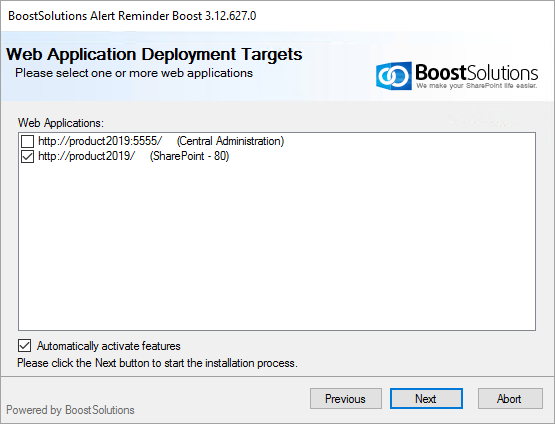Viewport: 555px width, 424px height.
Task: Click the Web Application Deployment Targets heading
Action: pyautogui.click(x=154, y=55)
